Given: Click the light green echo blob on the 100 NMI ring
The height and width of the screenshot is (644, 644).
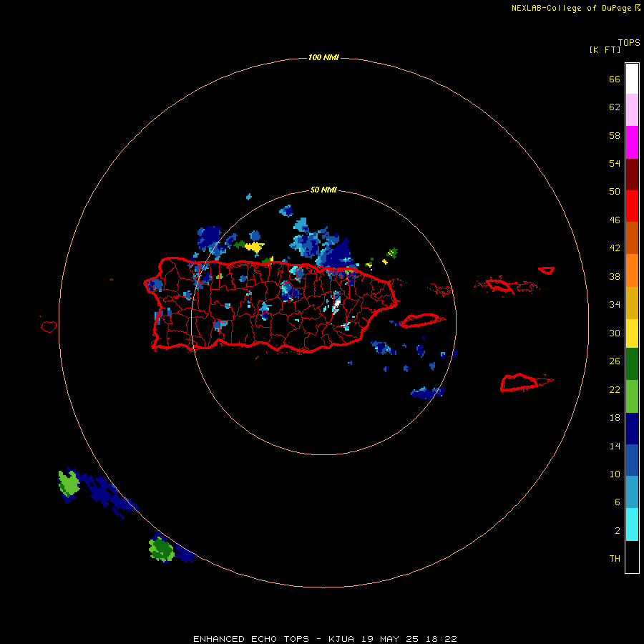Looking at the screenshot, I should 69,483.
